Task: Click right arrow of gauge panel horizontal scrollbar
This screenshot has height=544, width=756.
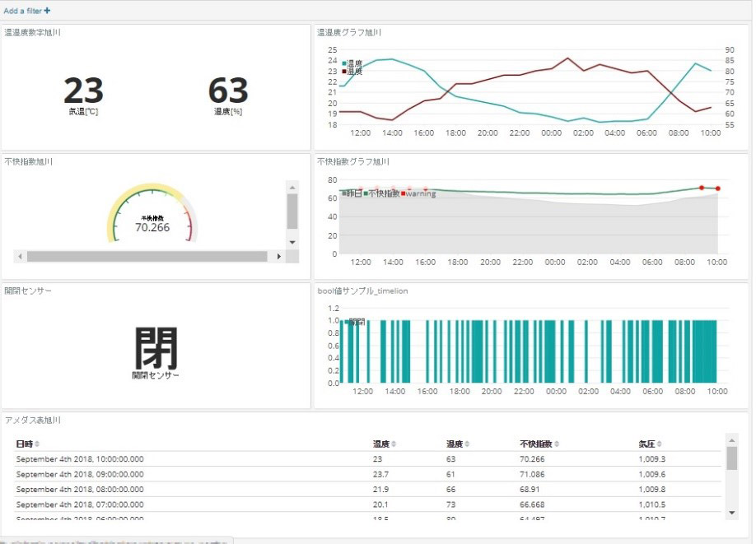Action: tap(279, 256)
